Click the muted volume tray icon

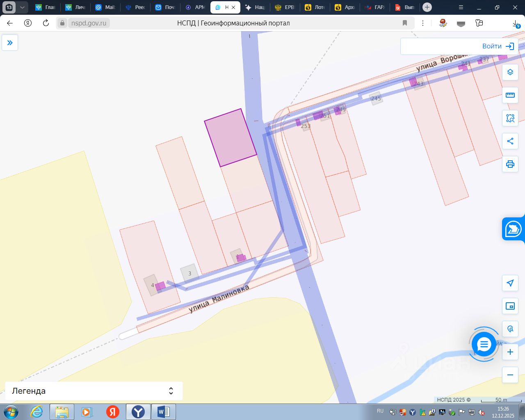[x=482, y=412]
